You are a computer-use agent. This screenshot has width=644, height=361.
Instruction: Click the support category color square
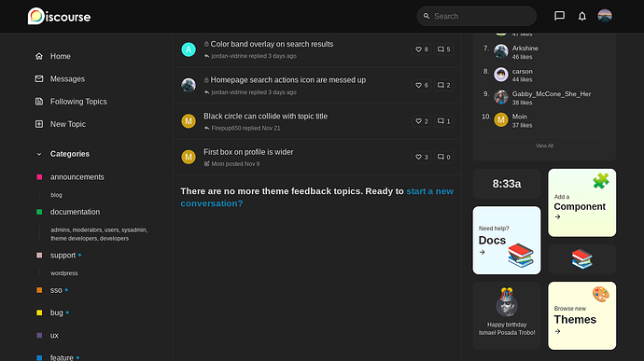[x=39, y=255]
